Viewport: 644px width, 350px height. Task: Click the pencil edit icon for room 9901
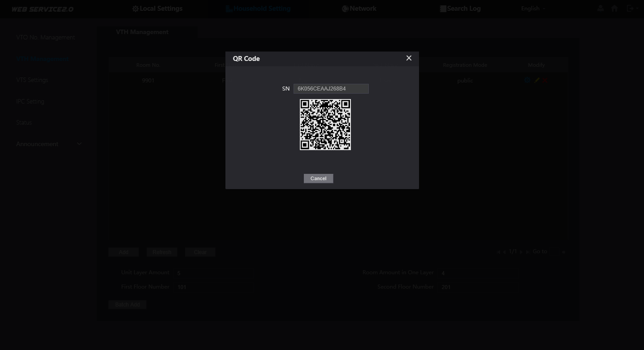pos(537,80)
